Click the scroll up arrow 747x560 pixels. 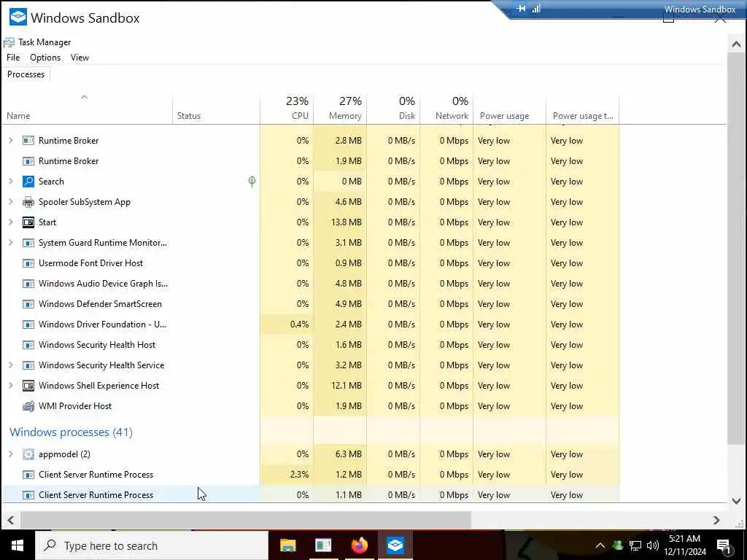(736, 44)
